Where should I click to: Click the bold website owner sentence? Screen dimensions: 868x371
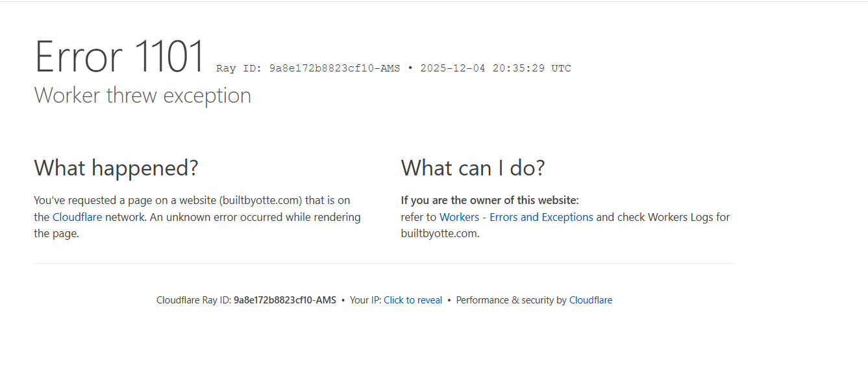click(490, 200)
